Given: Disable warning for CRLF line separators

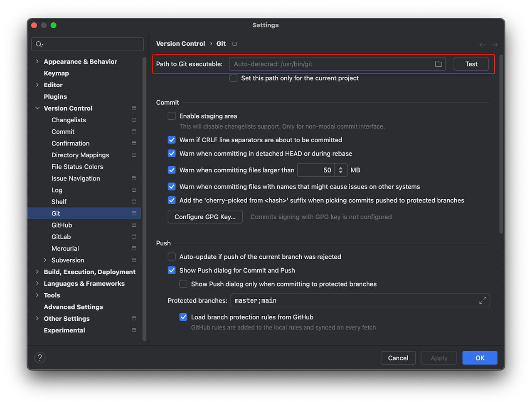Looking at the screenshot, I should pos(172,140).
